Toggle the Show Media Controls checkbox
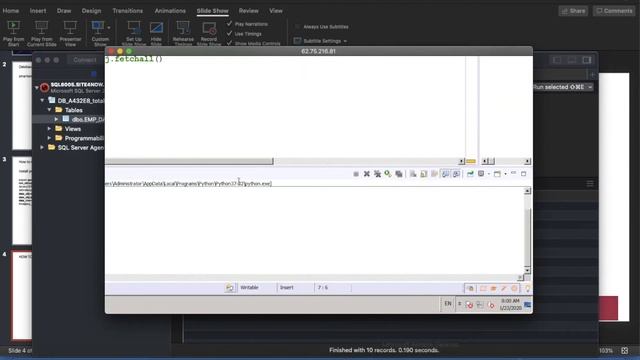The image size is (640, 360). point(229,43)
